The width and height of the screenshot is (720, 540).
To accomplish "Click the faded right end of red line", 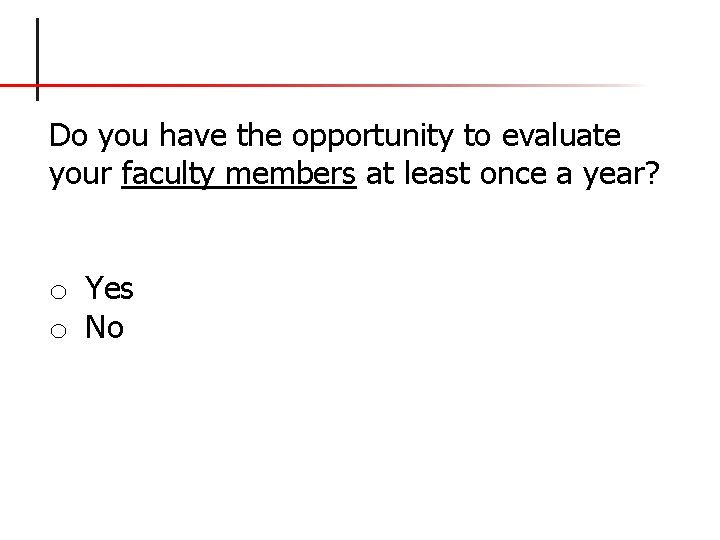I will pos(620,85).
